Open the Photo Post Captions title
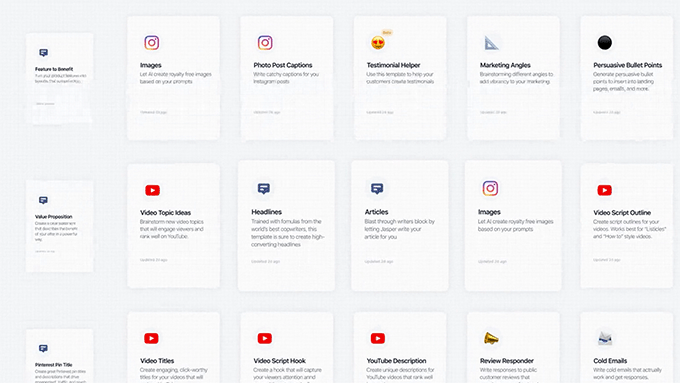 [283, 65]
